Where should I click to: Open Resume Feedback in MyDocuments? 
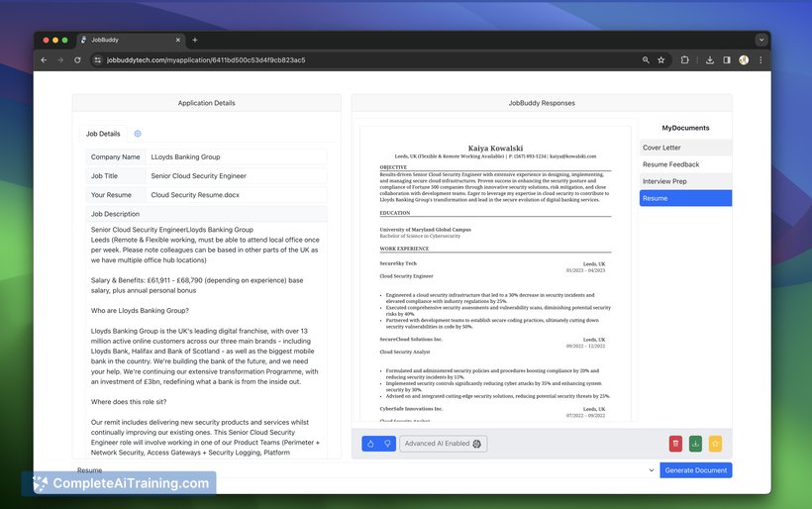coord(685,164)
